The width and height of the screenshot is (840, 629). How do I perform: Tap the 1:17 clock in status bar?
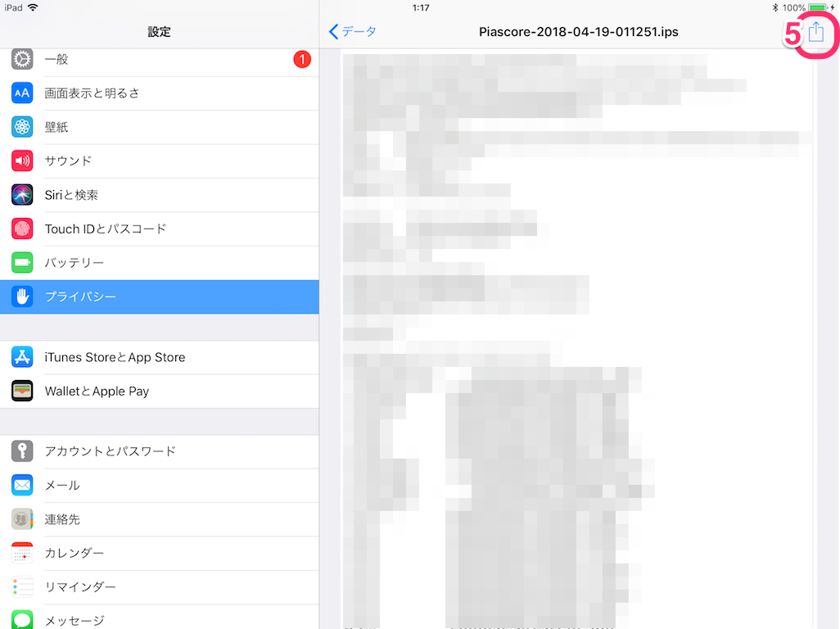point(421,7)
